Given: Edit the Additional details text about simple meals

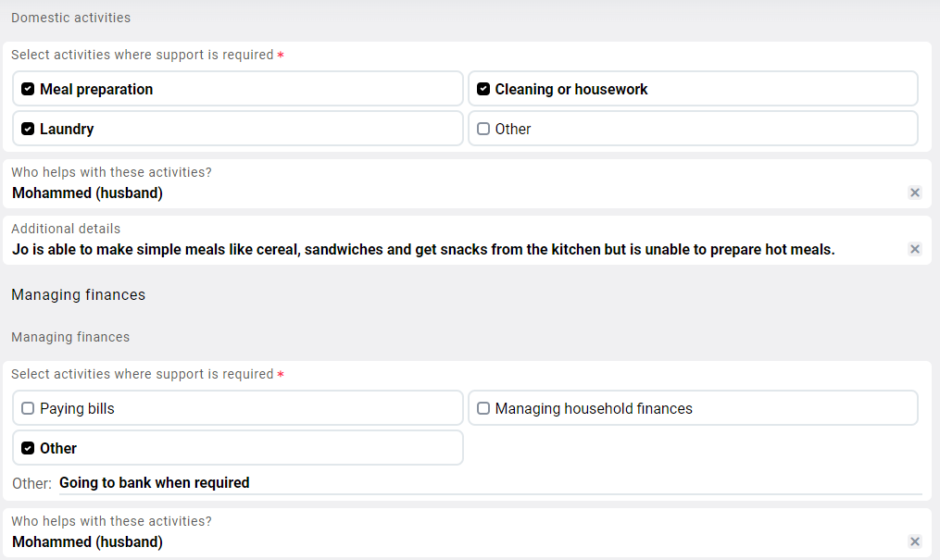Looking at the screenshot, I should (x=423, y=249).
